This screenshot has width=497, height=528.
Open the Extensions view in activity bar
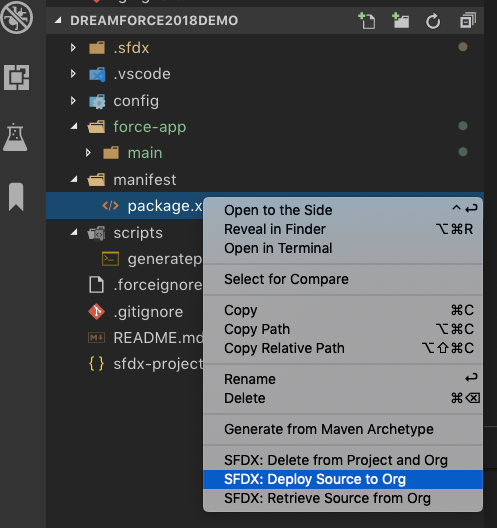[x=16, y=77]
